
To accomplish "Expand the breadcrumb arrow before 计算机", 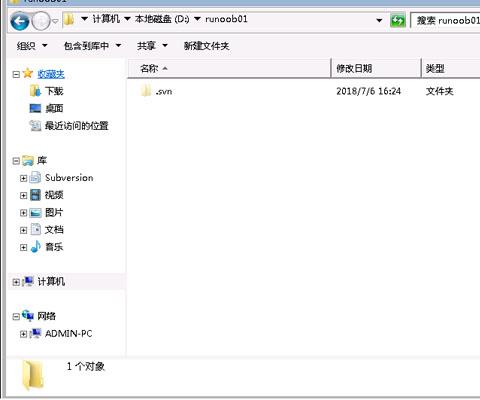I will [x=84, y=19].
